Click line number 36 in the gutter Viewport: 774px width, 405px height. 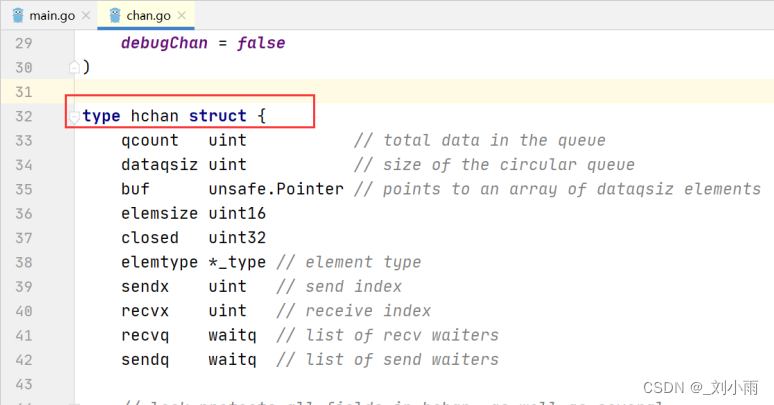(24, 214)
